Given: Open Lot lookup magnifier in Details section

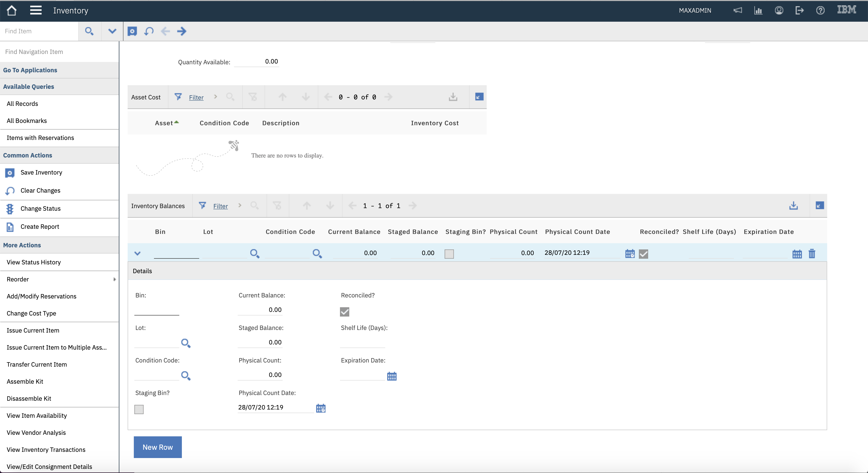Looking at the screenshot, I should (x=186, y=343).
